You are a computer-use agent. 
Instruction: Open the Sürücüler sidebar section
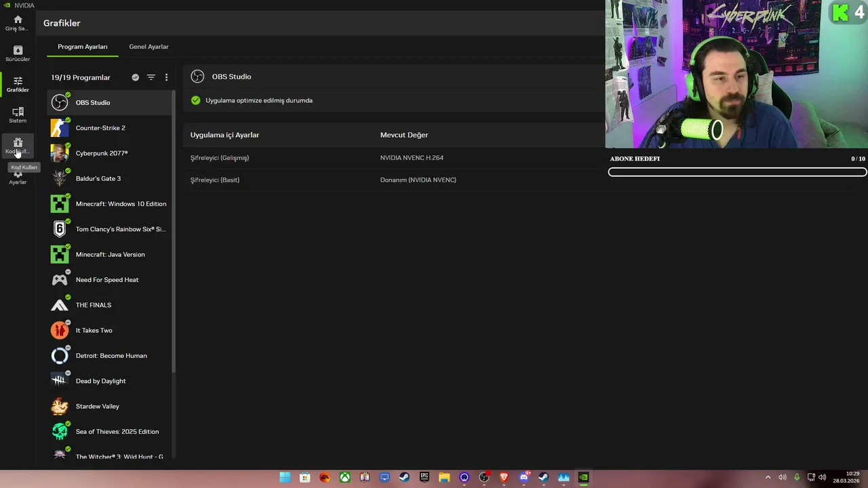click(18, 54)
